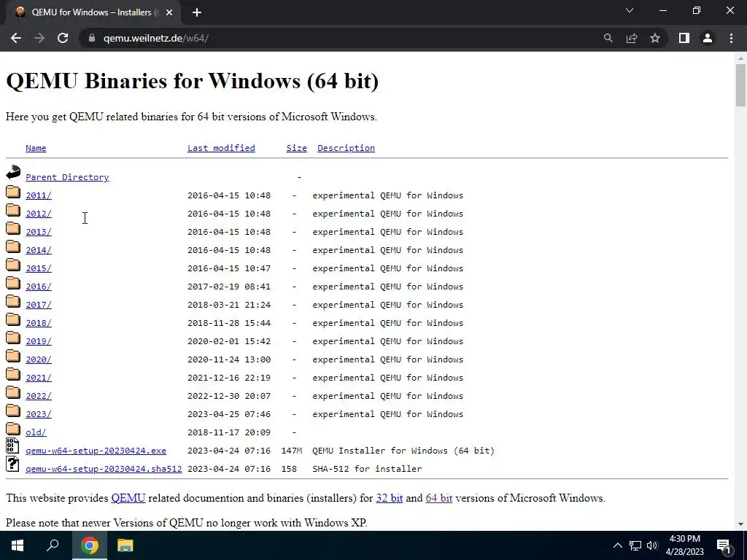Follow the 32 bit link
747x560 pixels.
pyautogui.click(x=390, y=498)
